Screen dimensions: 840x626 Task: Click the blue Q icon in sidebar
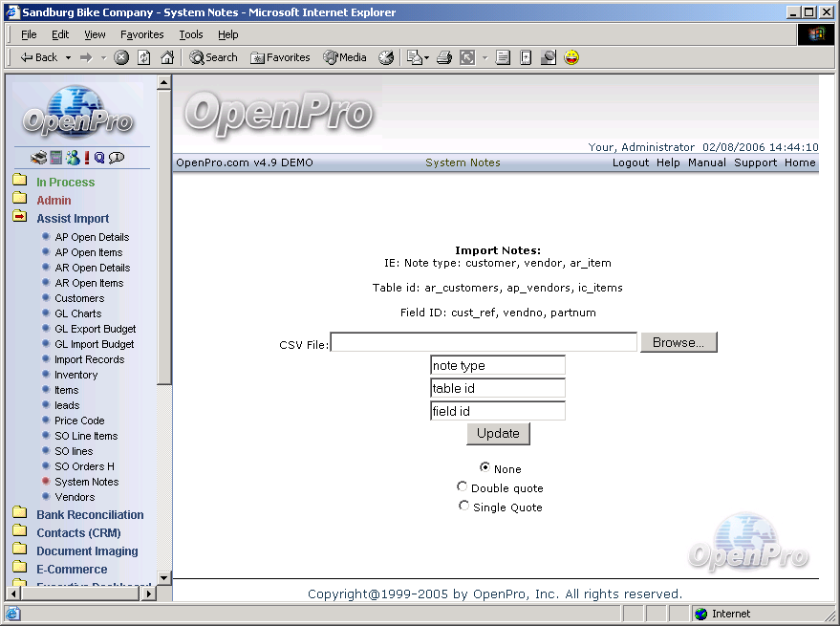point(99,158)
